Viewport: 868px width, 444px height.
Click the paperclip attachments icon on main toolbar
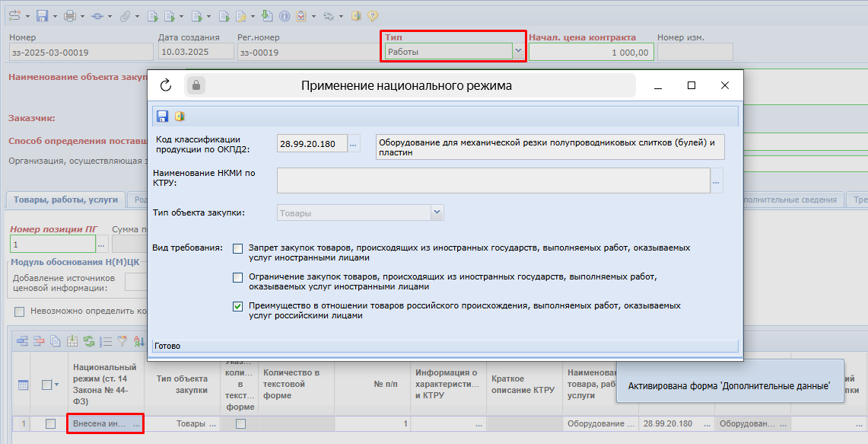pos(126,15)
